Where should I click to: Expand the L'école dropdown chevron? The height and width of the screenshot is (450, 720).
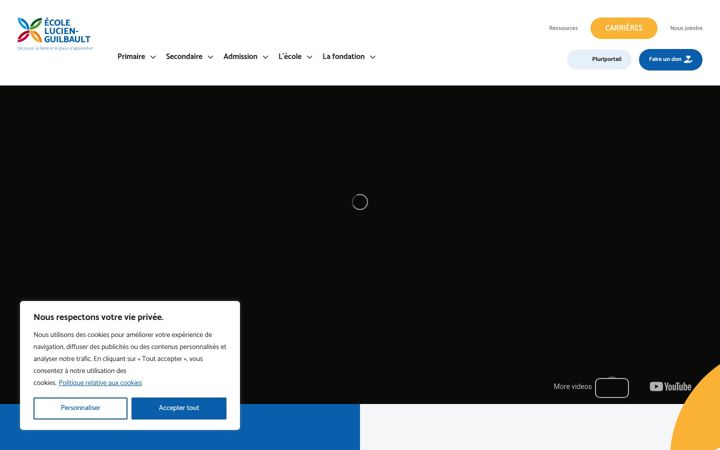(x=309, y=57)
